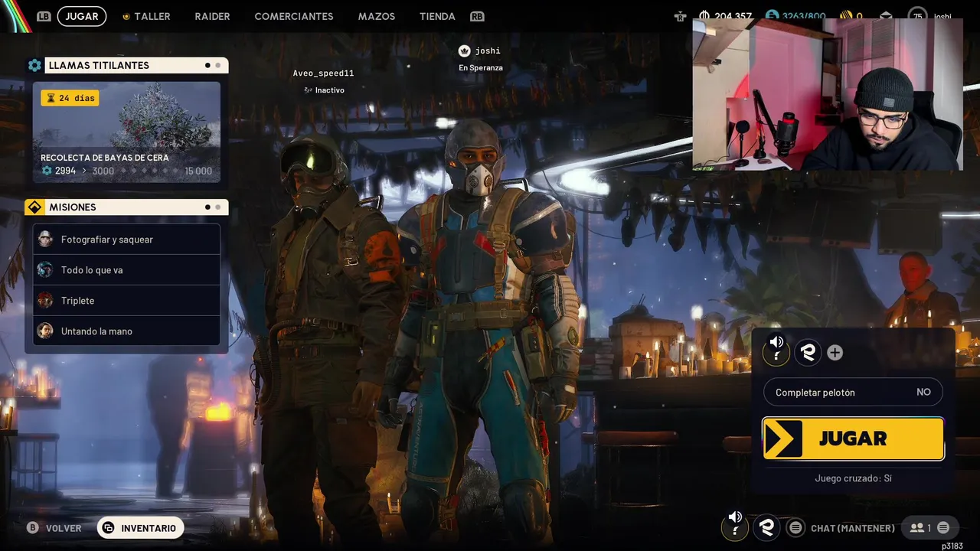Click the joshi username in top bar

click(942, 16)
